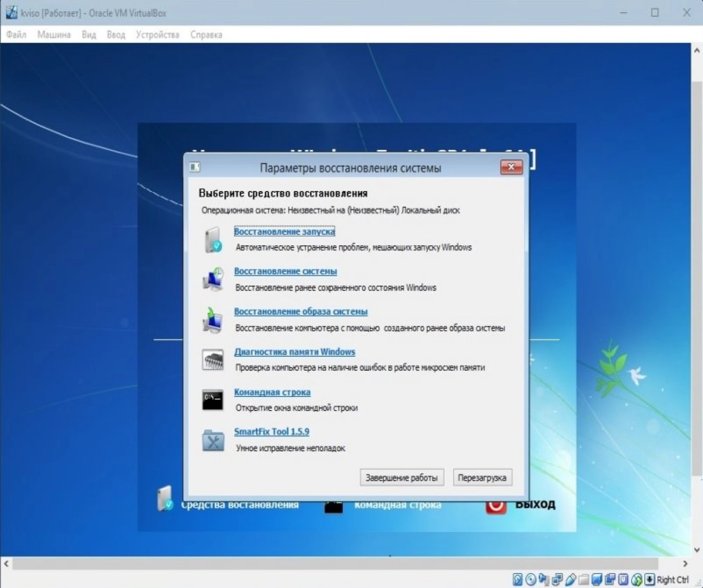The image size is (703, 588).
Task: Click the keyboard capture down-arrow icon
Action: [649, 579]
